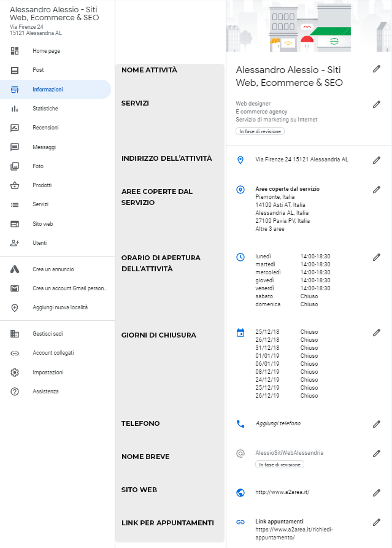The width and height of the screenshot is (392, 548).
Task: Click the Home page dashboard icon
Action: 15,51
